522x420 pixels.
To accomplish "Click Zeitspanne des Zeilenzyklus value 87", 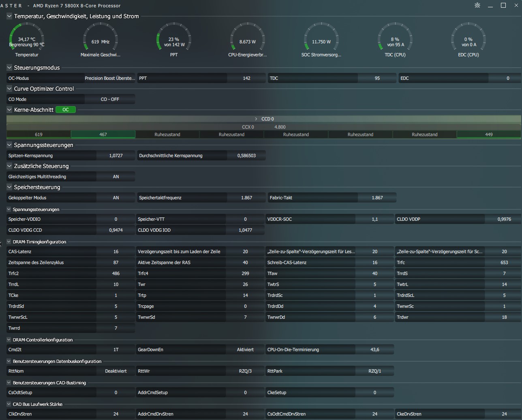I will (116, 262).
